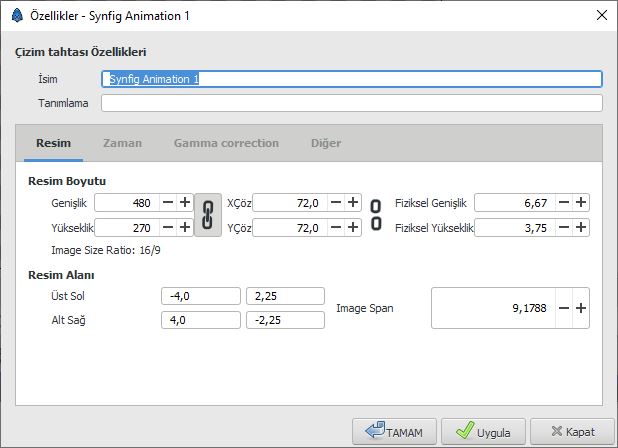Click the XÇöz 72,0 field

pyautogui.click(x=290, y=203)
